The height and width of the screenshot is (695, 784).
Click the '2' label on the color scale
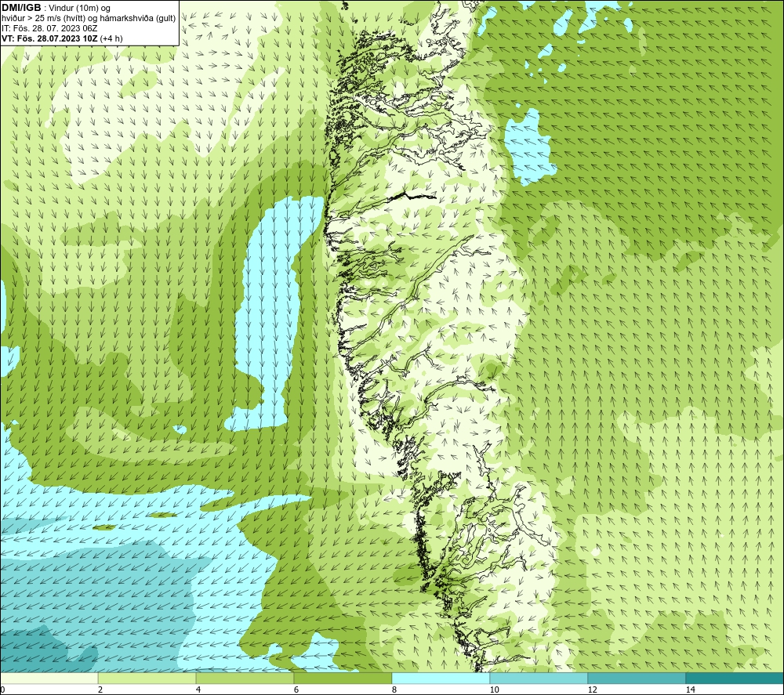point(100,690)
